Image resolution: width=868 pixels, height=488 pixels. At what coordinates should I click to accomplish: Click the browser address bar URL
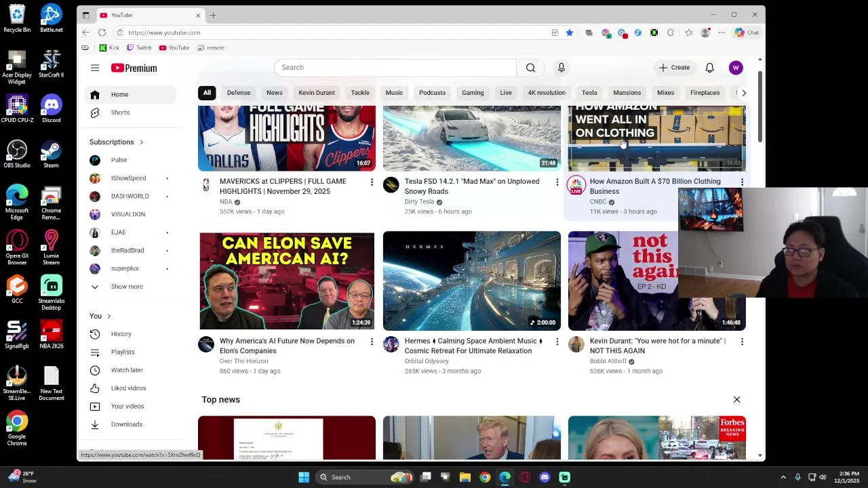click(x=164, y=33)
